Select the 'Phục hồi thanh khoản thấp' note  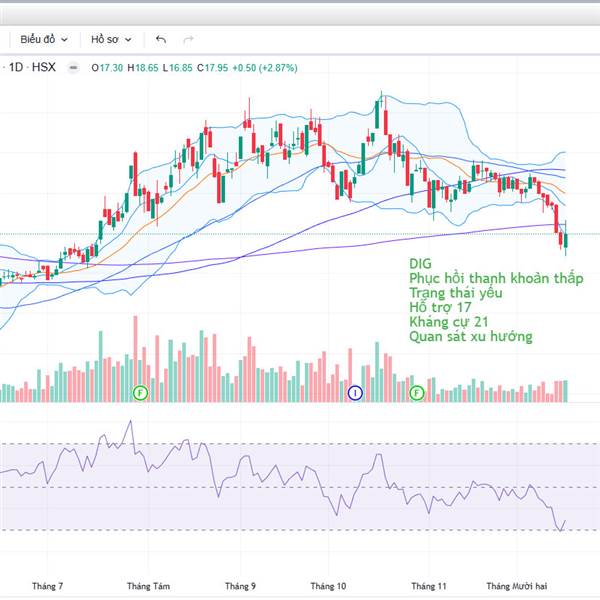click(x=496, y=279)
